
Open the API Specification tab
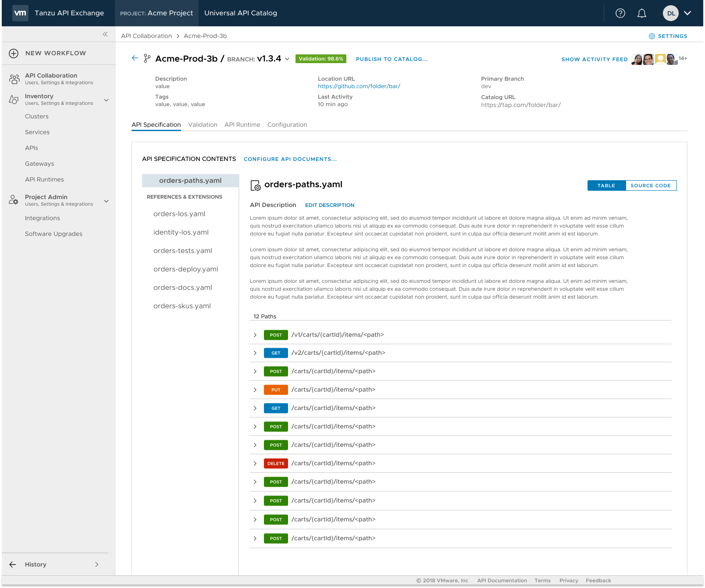pyautogui.click(x=156, y=125)
